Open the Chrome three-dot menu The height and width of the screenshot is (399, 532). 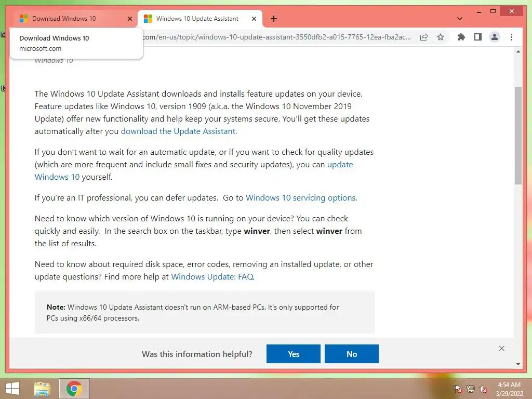pos(511,37)
